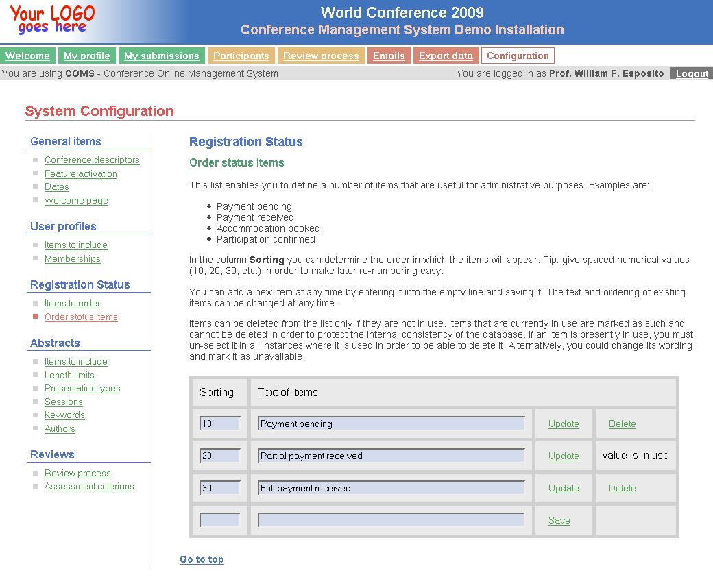This screenshot has width=713, height=588.
Task: Open Welcome page settings link
Action: pyautogui.click(x=76, y=200)
